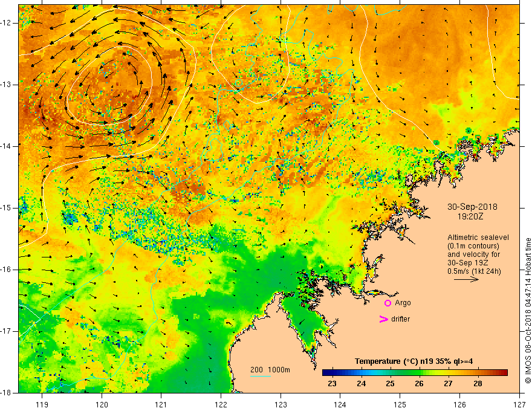532x411 pixels.
Task: Click the latitude axis label -12
Action: pos(7,23)
